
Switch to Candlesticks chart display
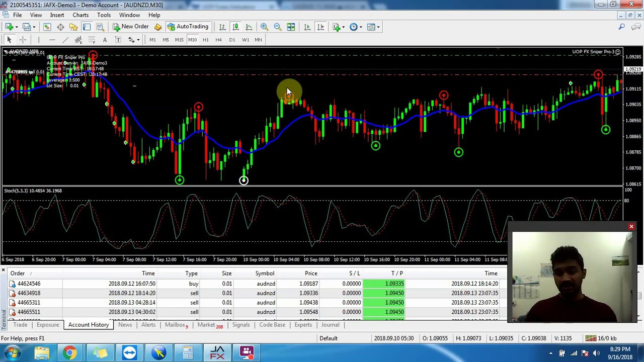[x=235, y=27]
